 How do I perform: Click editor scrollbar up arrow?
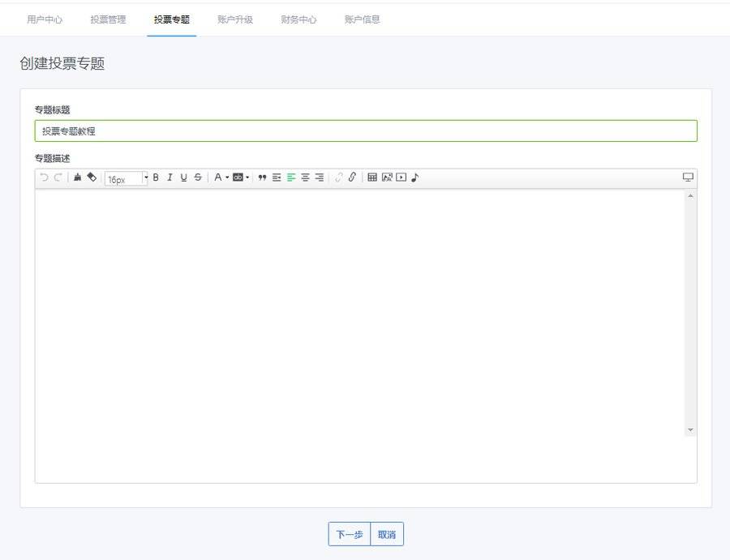coord(690,196)
